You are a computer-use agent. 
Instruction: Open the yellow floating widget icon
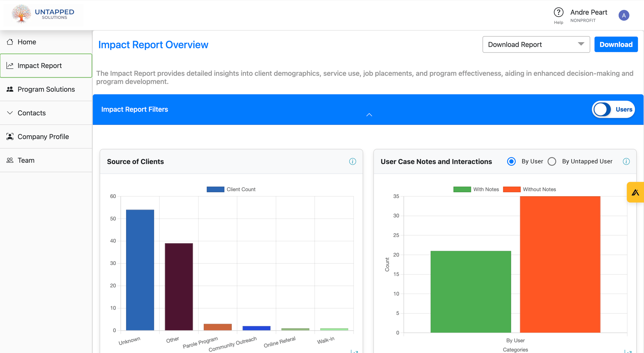pyautogui.click(x=635, y=192)
